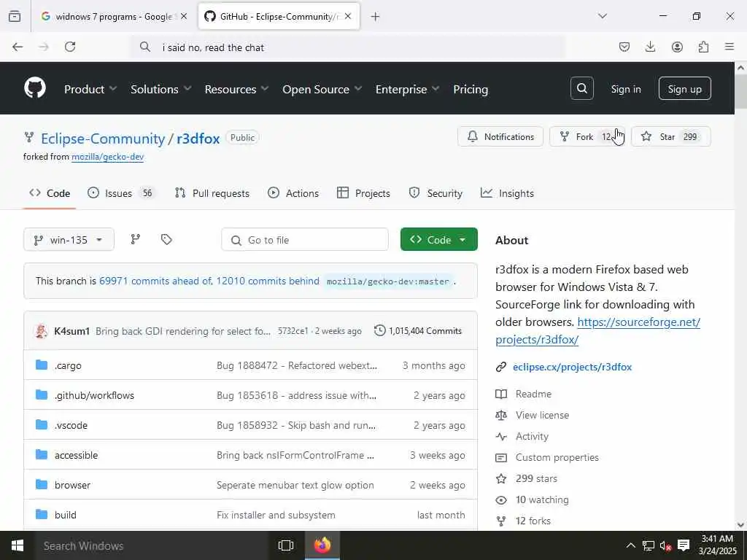
Task: Click the muted volume icon in the tray
Action: click(665, 545)
